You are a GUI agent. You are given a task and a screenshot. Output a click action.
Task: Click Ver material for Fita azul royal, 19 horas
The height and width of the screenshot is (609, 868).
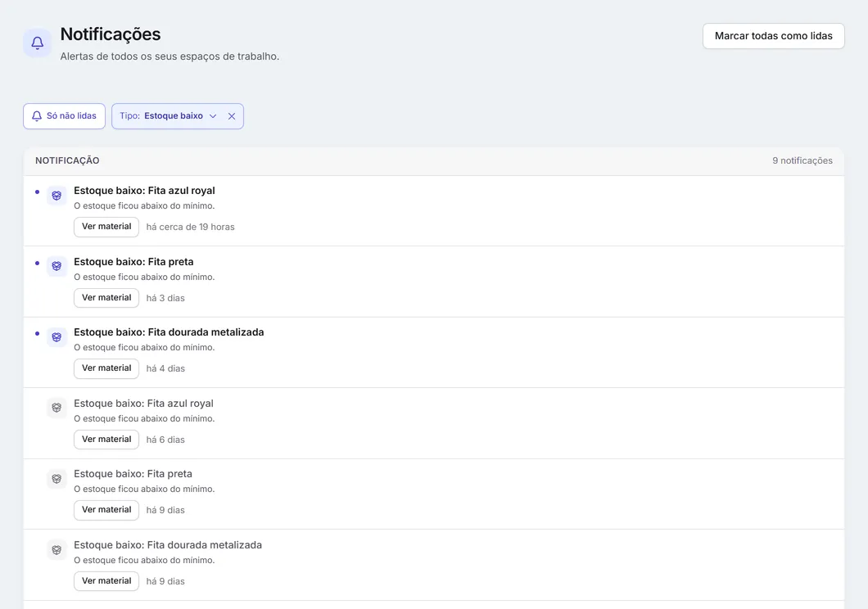[106, 227]
